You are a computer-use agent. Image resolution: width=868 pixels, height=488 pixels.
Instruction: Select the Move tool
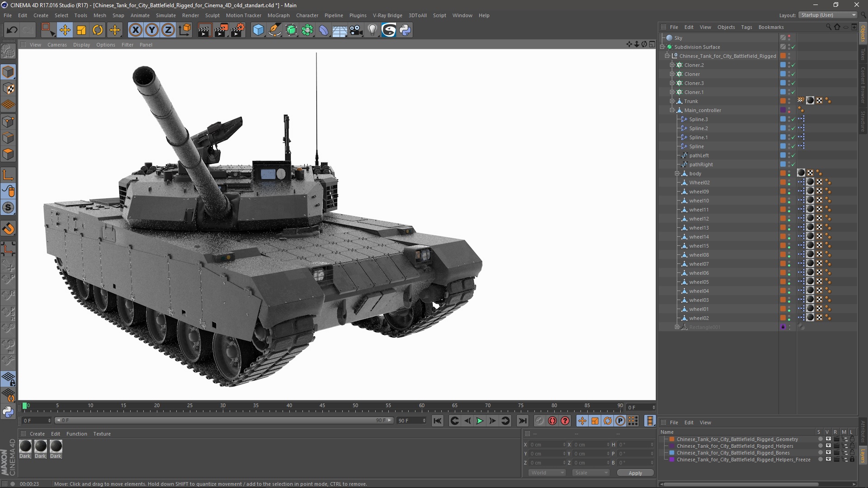click(65, 30)
